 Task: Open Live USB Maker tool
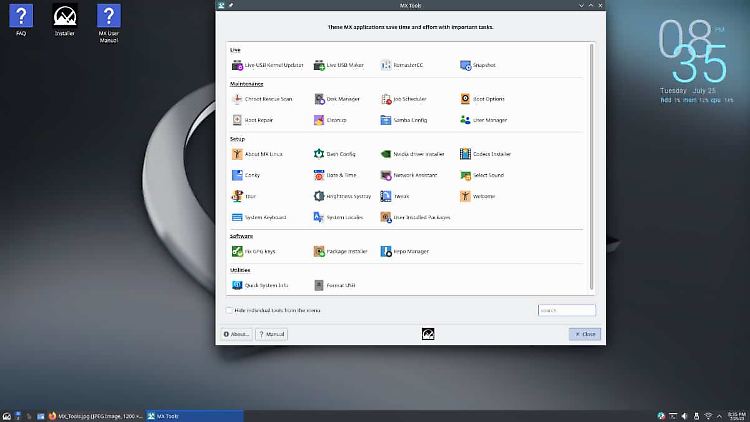(x=338, y=65)
